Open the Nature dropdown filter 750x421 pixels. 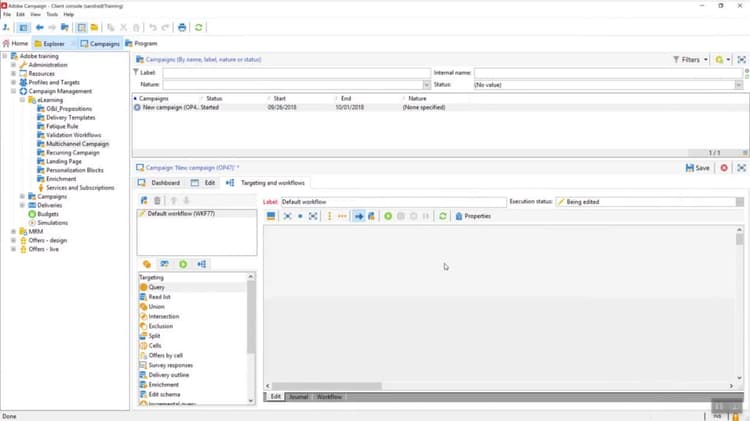pyautogui.click(x=426, y=85)
